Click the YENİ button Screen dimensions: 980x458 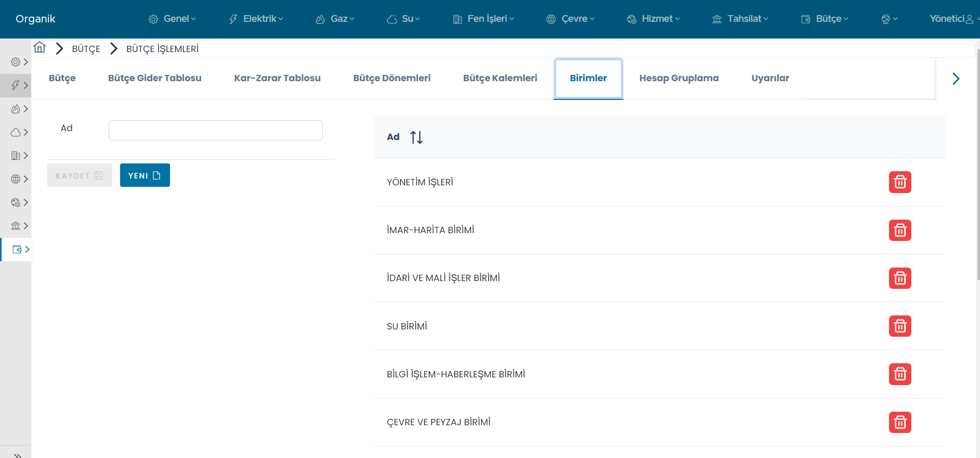click(145, 175)
